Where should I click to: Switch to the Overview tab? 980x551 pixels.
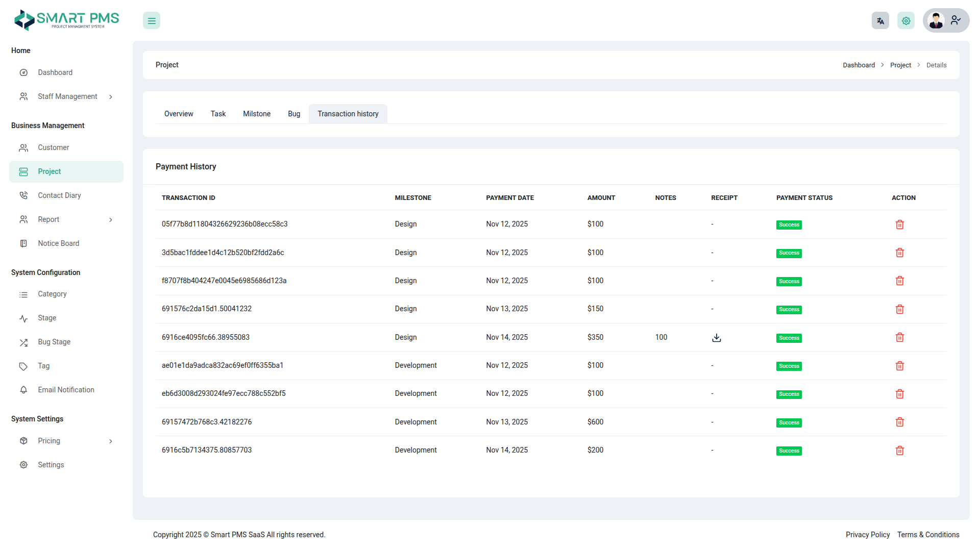pyautogui.click(x=179, y=114)
